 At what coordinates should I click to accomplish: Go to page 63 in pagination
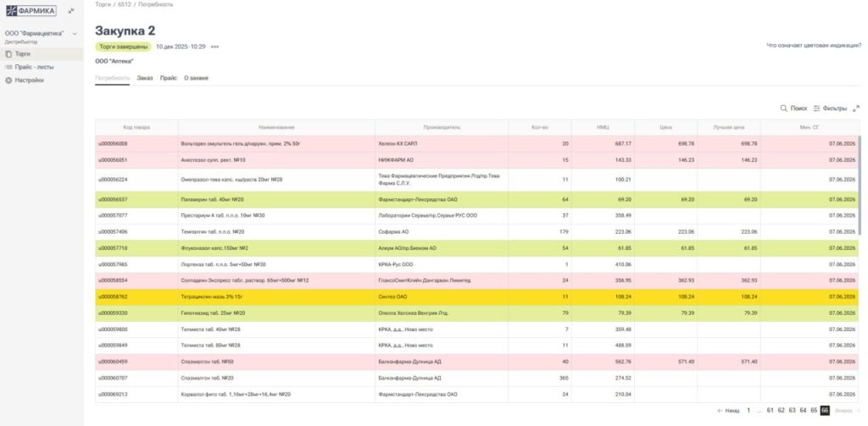[792, 410]
